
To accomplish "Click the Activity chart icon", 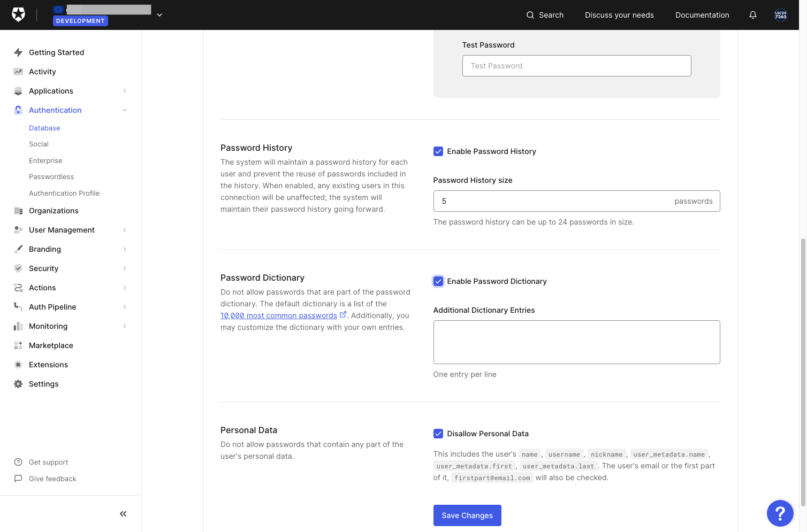I will (18, 72).
